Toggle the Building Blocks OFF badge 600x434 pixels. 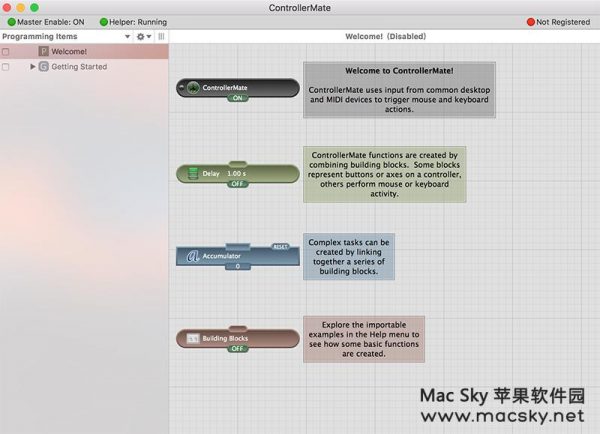tap(238, 348)
